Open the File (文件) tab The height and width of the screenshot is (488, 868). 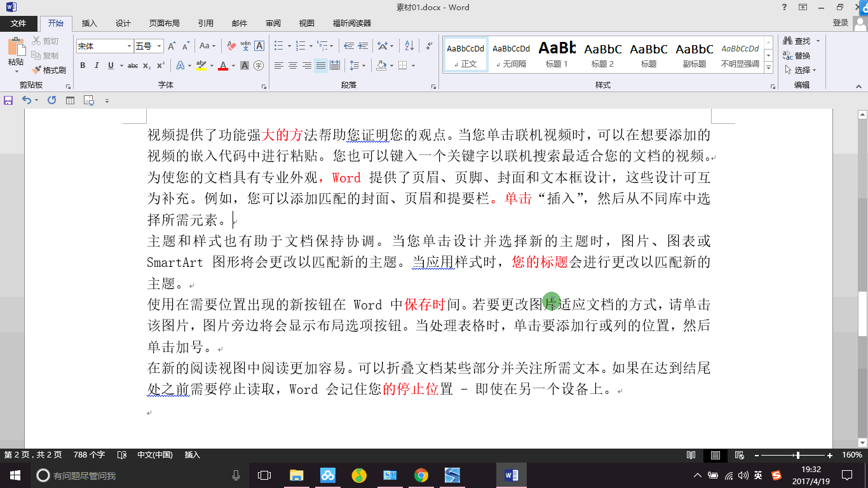18,24
